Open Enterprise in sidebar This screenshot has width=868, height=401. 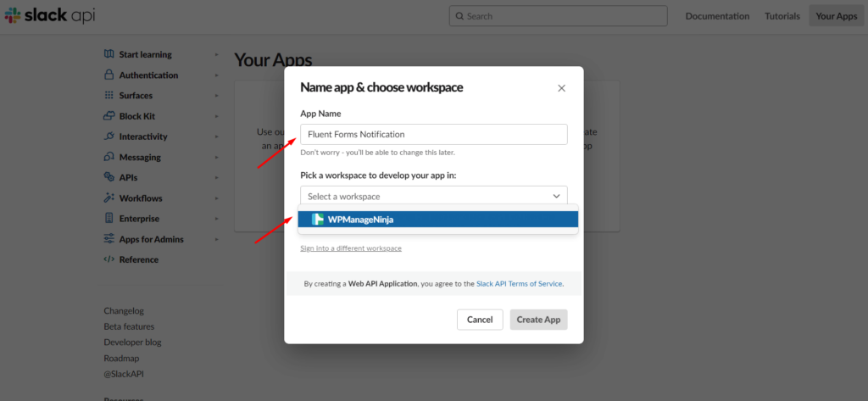tap(139, 218)
